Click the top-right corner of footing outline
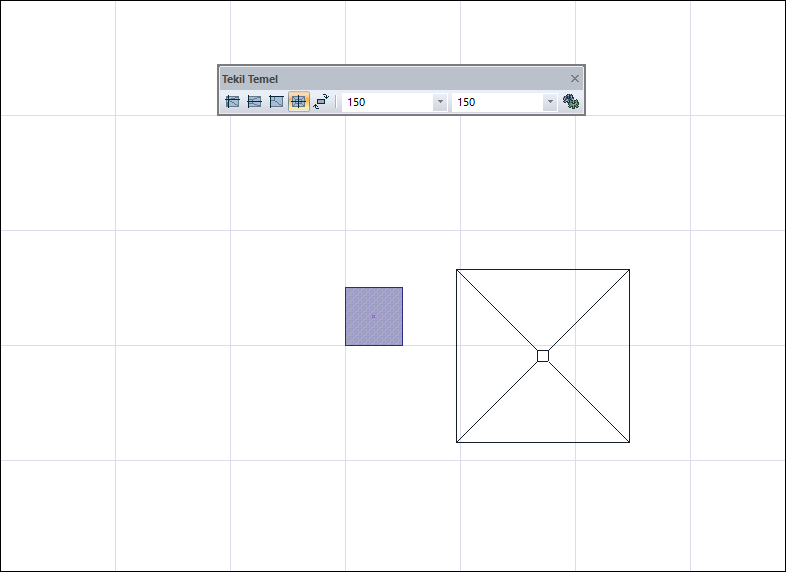 tap(630, 270)
